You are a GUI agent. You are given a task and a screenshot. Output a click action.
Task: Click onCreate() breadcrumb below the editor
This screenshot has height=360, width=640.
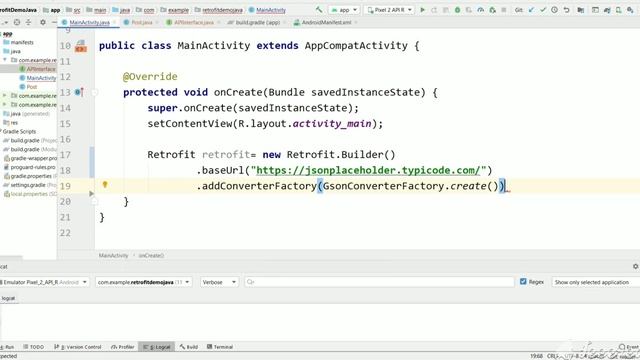pyautogui.click(x=151, y=256)
